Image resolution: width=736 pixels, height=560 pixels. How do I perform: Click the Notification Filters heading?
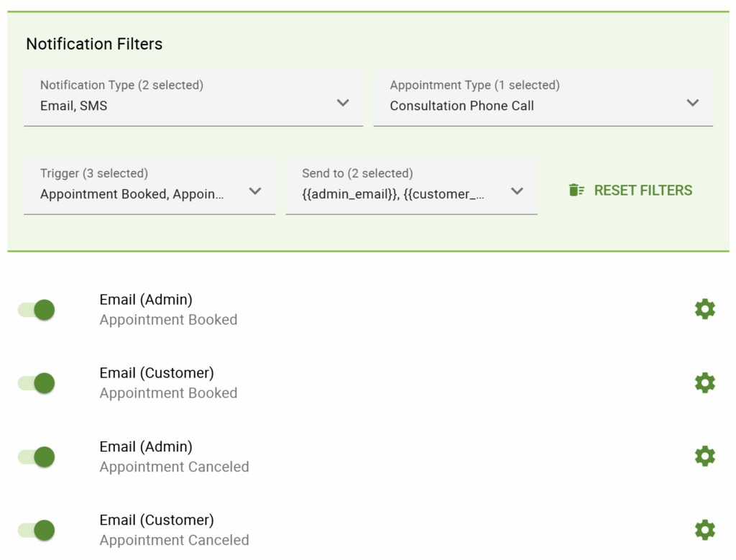click(94, 44)
